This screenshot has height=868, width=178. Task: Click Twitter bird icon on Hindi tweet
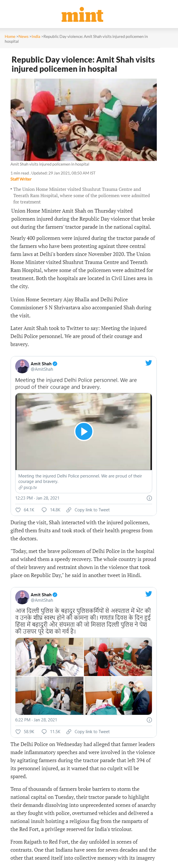pos(148,594)
